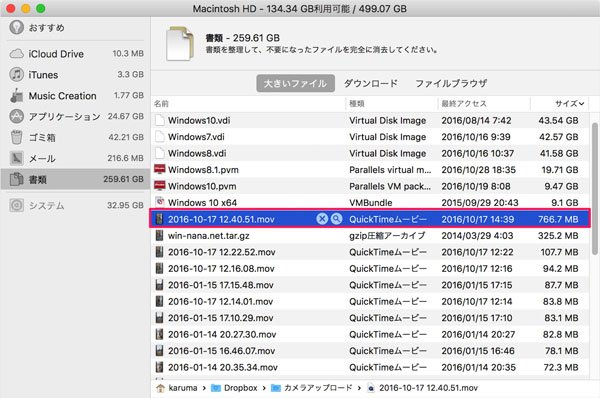Click the gzip圧縮アーカイブ type cell
This screenshot has height=398, width=600.
tap(387, 235)
